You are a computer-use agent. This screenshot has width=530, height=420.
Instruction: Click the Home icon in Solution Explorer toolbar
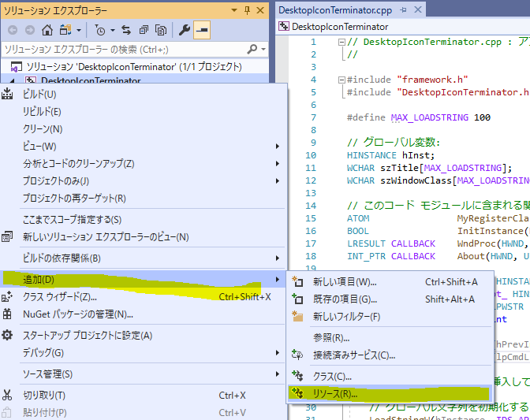pyautogui.click(x=47, y=30)
